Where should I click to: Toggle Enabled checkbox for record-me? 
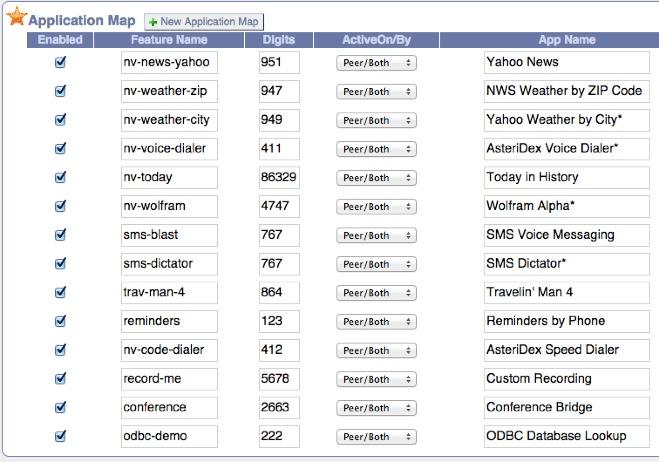pyautogui.click(x=61, y=379)
